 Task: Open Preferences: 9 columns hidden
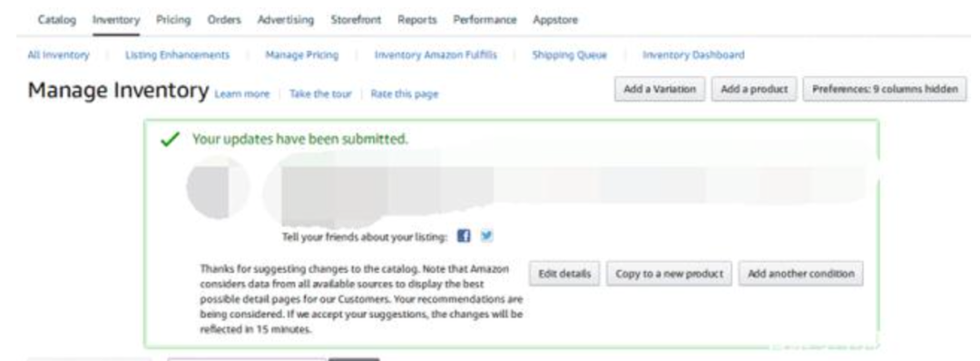pos(885,89)
